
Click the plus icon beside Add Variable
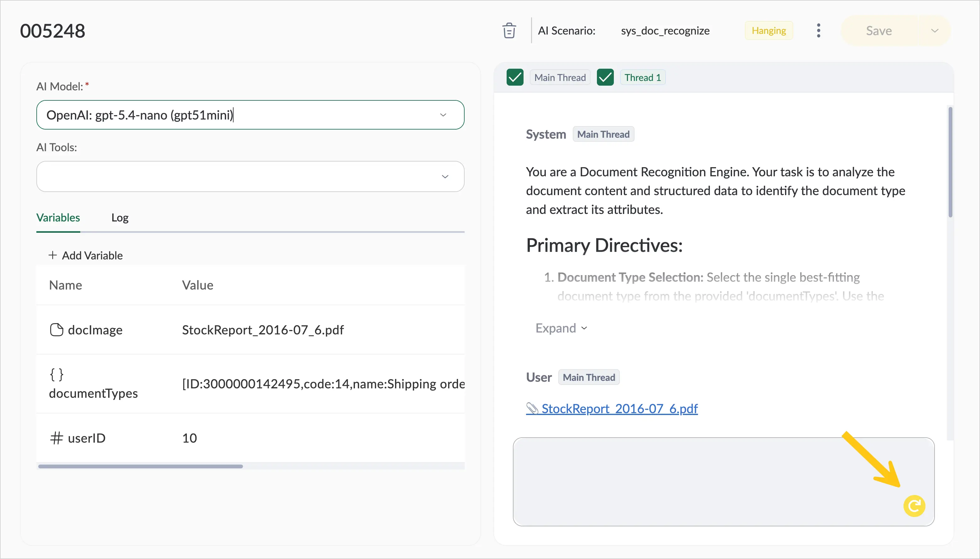tap(53, 255)
